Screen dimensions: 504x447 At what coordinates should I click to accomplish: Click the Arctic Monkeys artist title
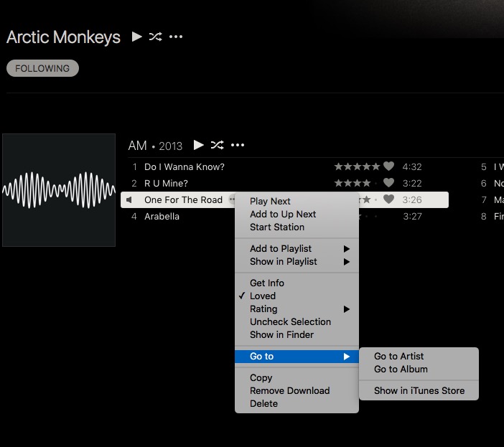(x=63, y=37)
